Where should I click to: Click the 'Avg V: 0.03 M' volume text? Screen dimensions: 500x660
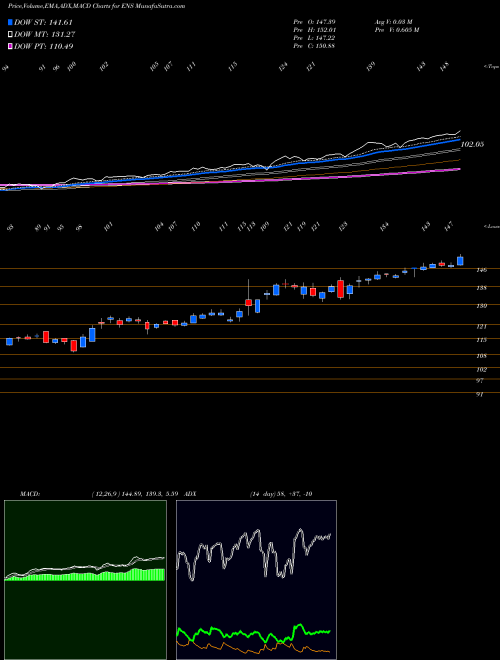[x=394, y=22]
